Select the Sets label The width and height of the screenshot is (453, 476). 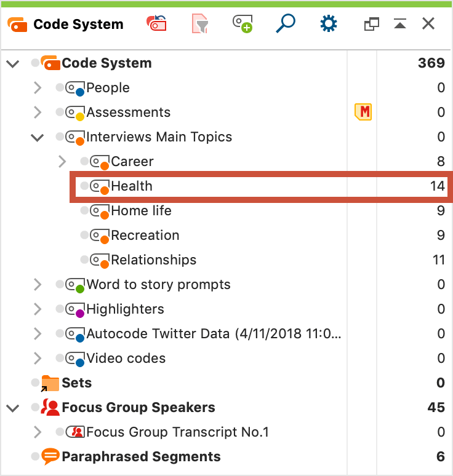(76, 383)
